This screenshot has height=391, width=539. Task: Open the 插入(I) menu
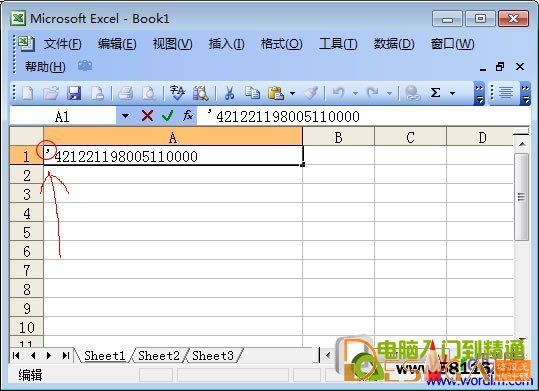tap(227, 44)
